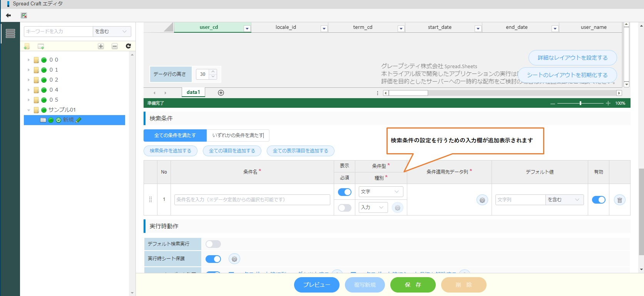
Task: Click the 検索条件を追加する button
Action: click(171, 151)
